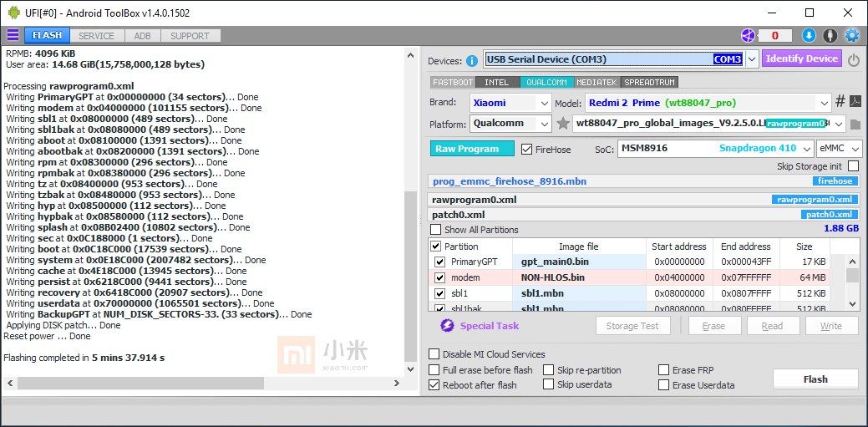Click the Start address column header
Image resolution: width=868 pixels, height=427 pixels.
coord(679,247)
